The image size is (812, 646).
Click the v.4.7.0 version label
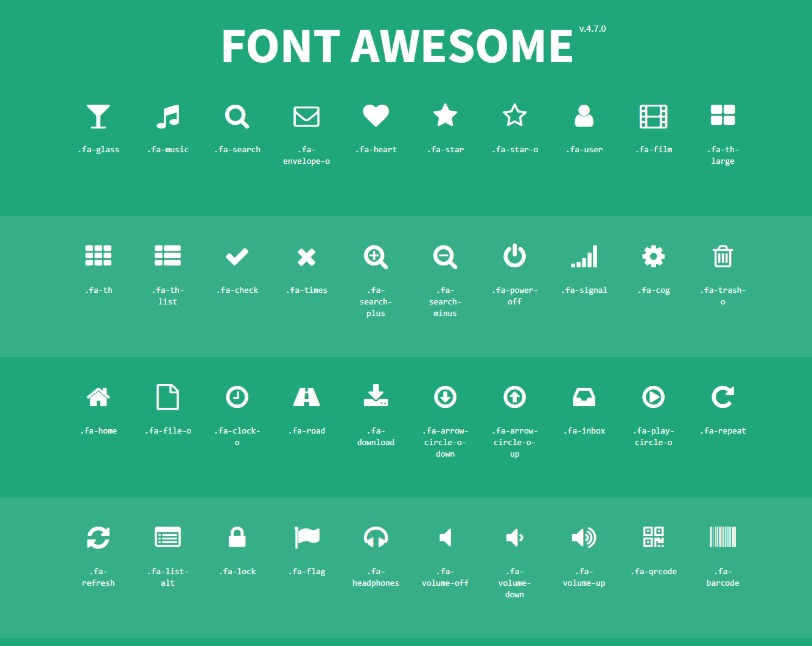click(x=593, y=29)
